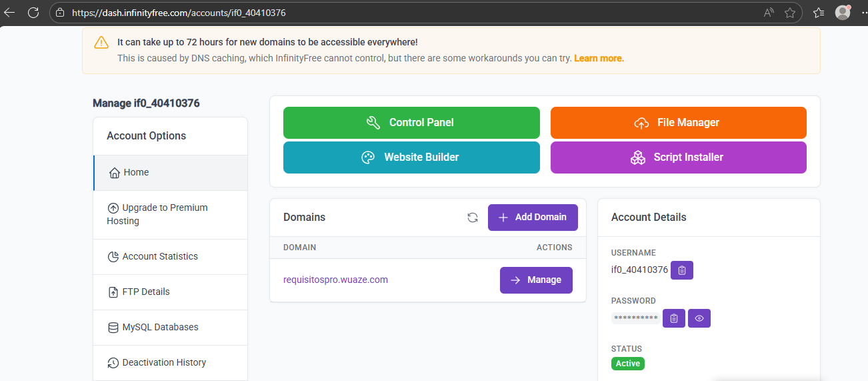The width and height of the screenshot is (868, 381).
Task: Open the Script Installer
Action: 678,157
